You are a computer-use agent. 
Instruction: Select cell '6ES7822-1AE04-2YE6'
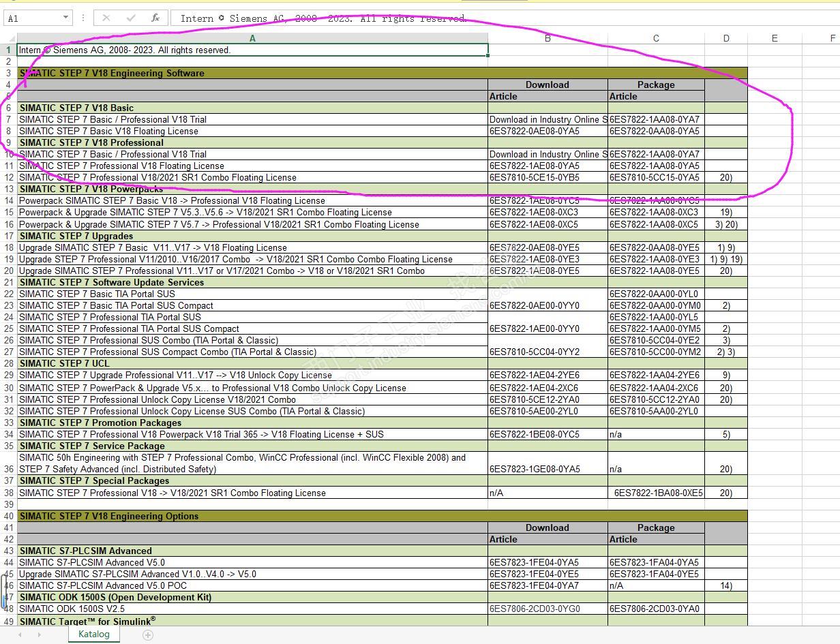coord(547,375)
